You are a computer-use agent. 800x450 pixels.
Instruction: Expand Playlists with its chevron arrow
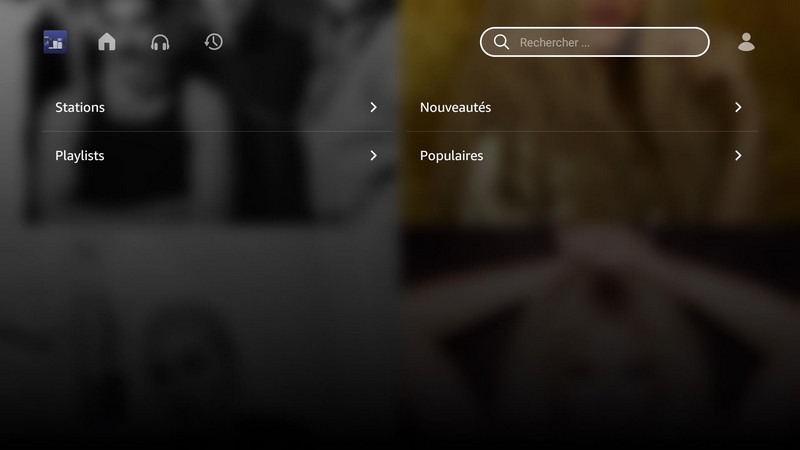tap(373, 156)
